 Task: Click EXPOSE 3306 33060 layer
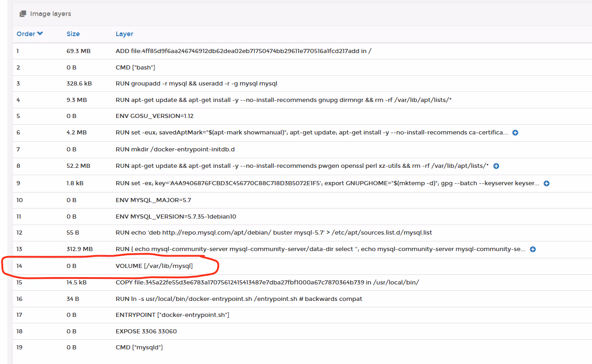pos(146,331)
